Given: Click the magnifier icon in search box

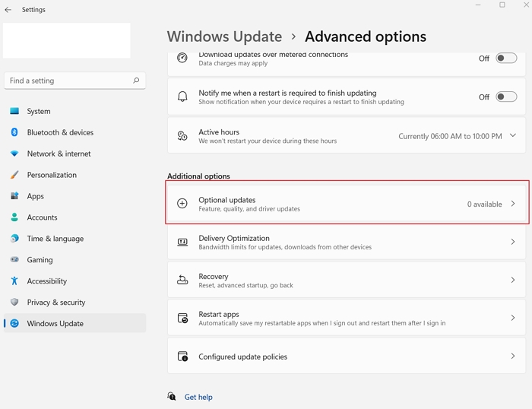Looking at the screenshot, I should click(136, 81).
